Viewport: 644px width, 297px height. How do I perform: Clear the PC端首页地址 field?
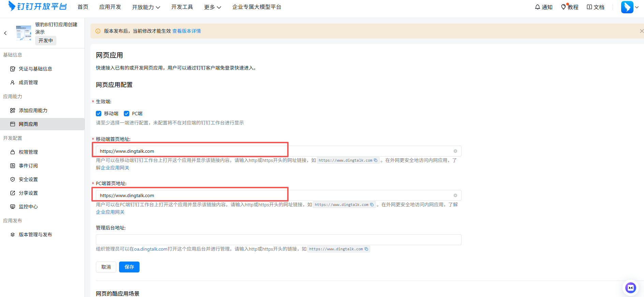(455, 195)
